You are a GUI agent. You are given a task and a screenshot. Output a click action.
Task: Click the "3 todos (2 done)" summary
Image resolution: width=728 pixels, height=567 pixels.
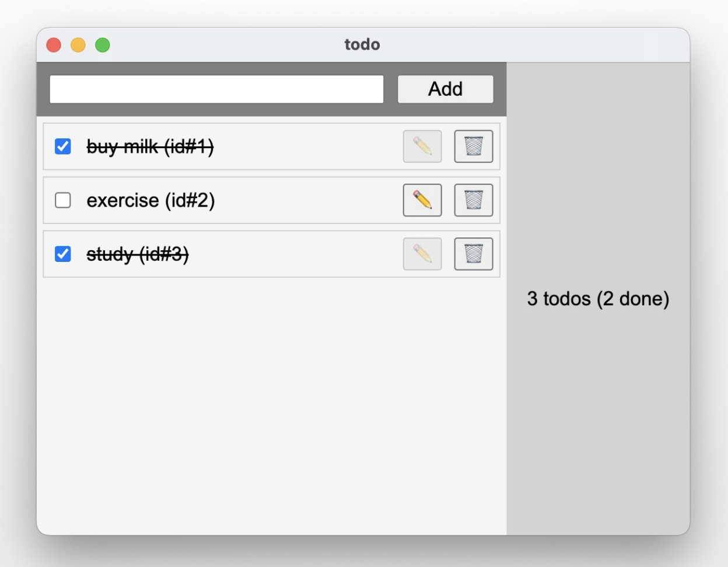point(598,299)
